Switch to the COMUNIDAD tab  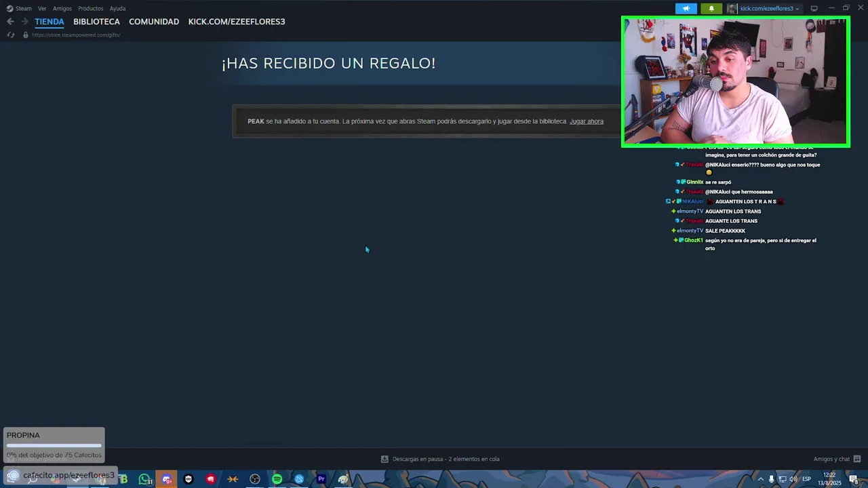[x=154, y=22]
